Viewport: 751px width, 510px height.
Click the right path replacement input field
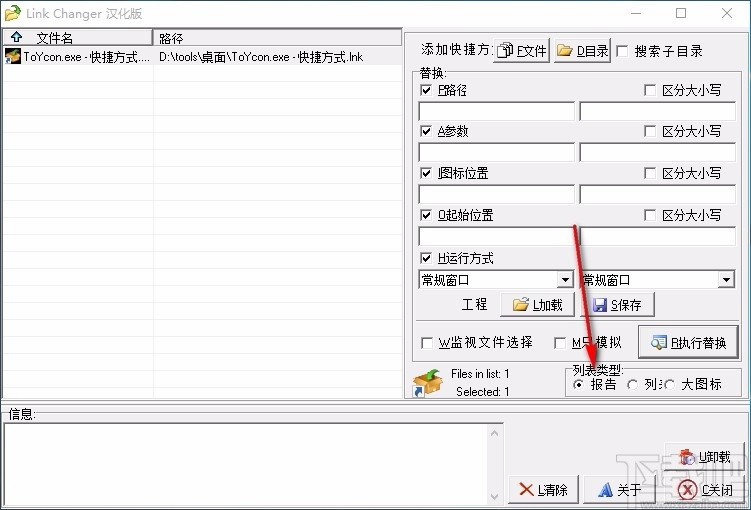658,111
